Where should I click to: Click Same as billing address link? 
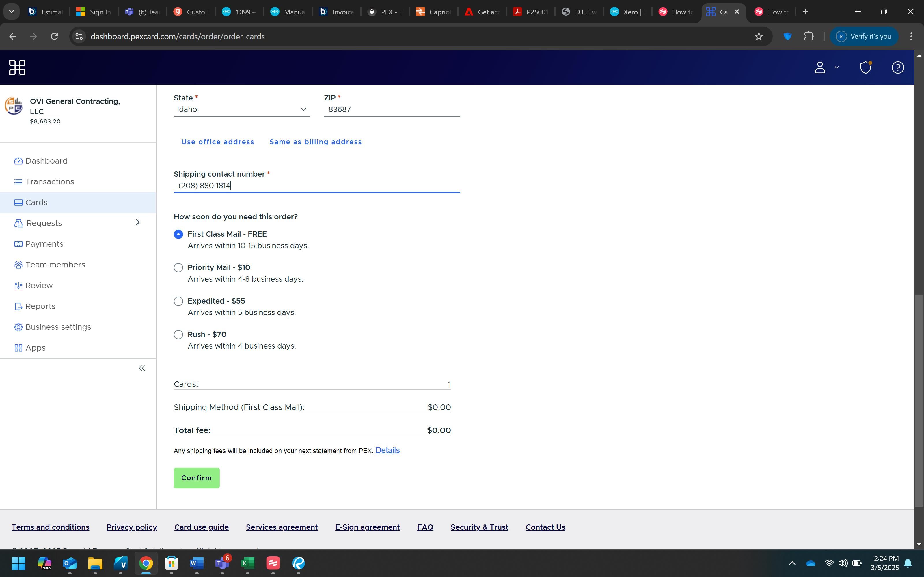[x=315, y=142]
